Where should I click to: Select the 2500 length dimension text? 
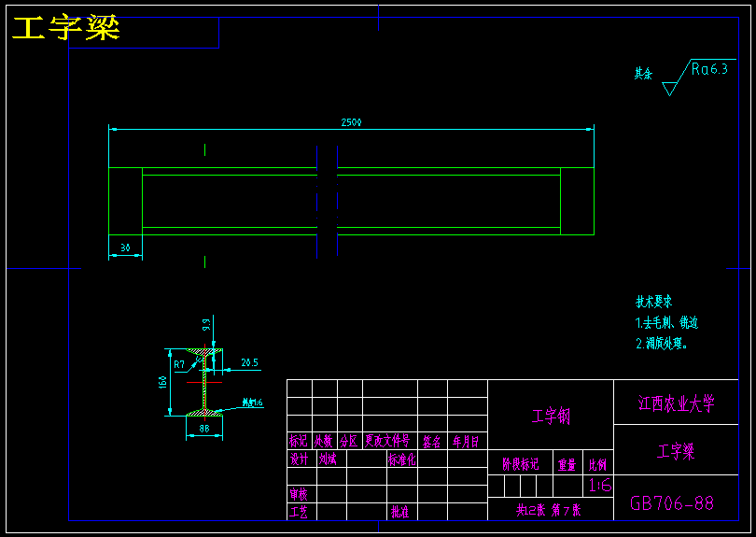(x=352, y=122)
